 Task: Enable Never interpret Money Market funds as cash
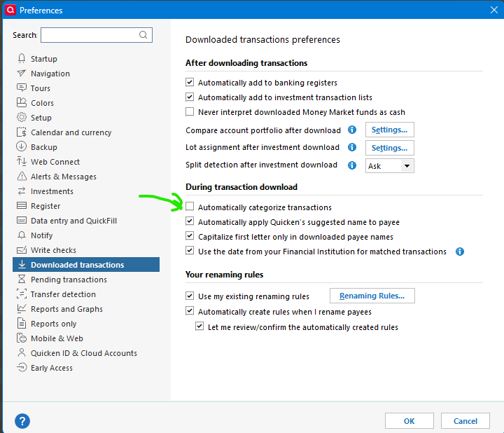click(190, 112)
